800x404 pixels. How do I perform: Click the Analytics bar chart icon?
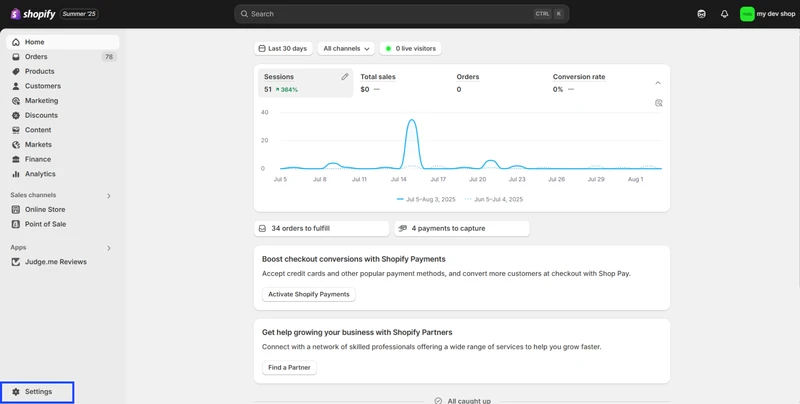click(16, 174)
